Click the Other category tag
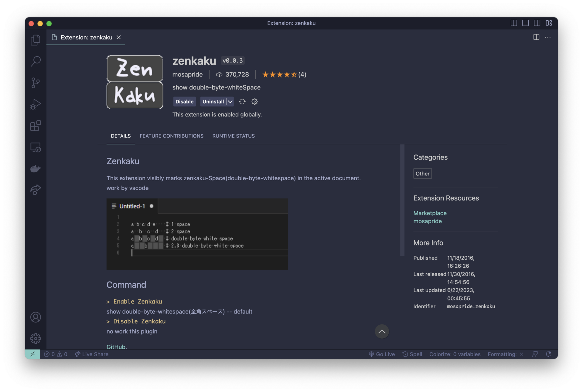Screen dimensions: 583x392 click(x=422, y=174)
